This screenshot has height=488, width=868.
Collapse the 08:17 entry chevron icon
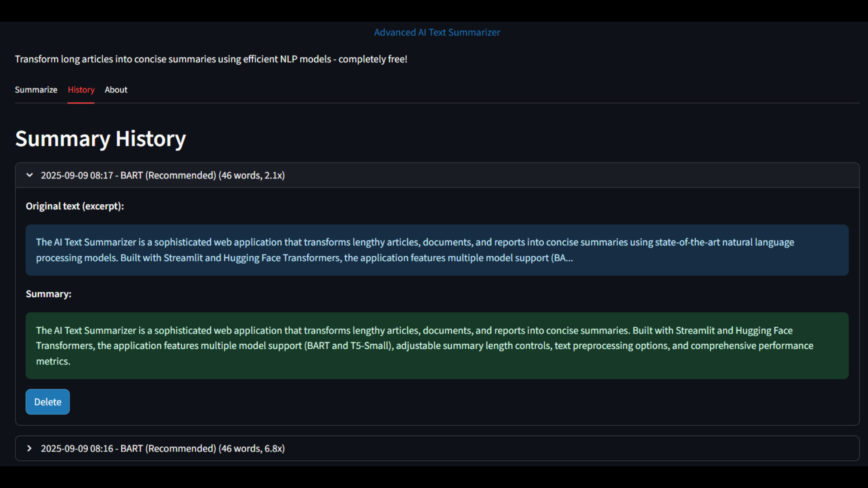pyautogui.click(x=29, y=175)
